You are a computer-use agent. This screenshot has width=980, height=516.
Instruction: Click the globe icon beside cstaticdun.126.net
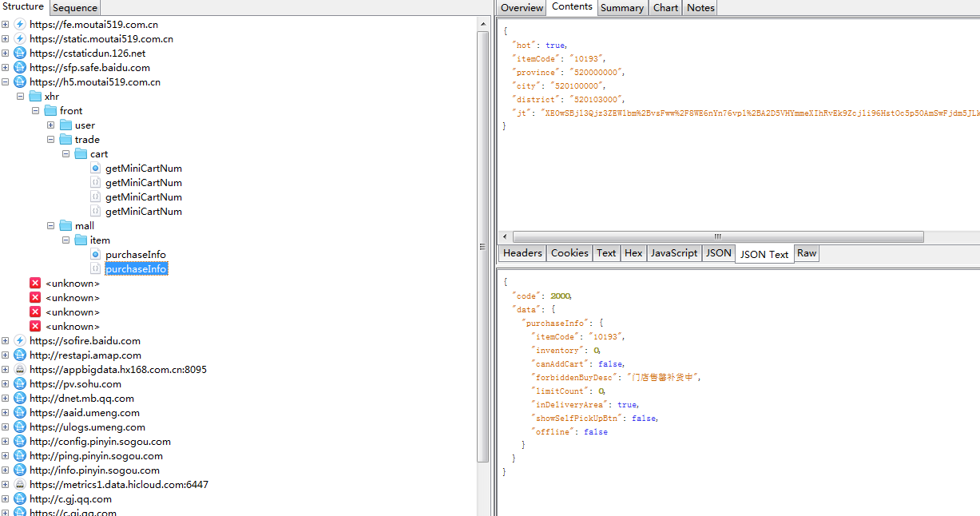[x=20, y=54]
